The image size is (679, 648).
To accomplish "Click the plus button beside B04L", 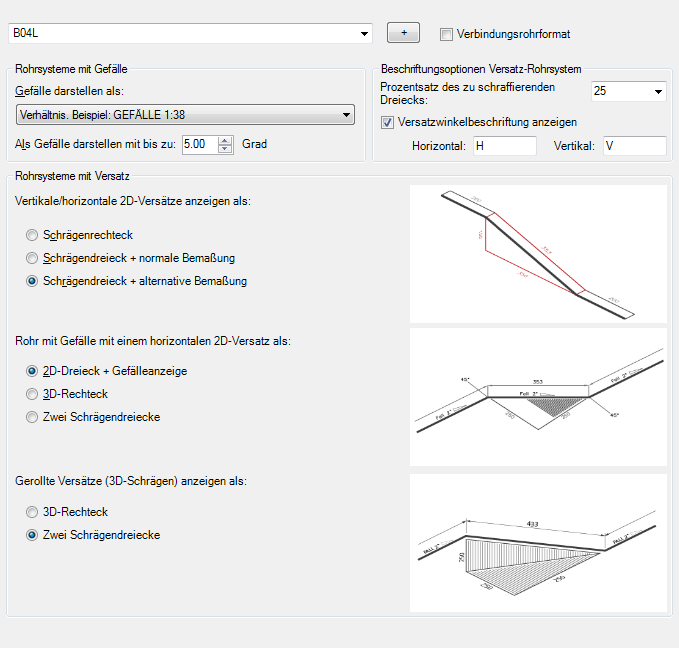I will click(x=403, y=33).
